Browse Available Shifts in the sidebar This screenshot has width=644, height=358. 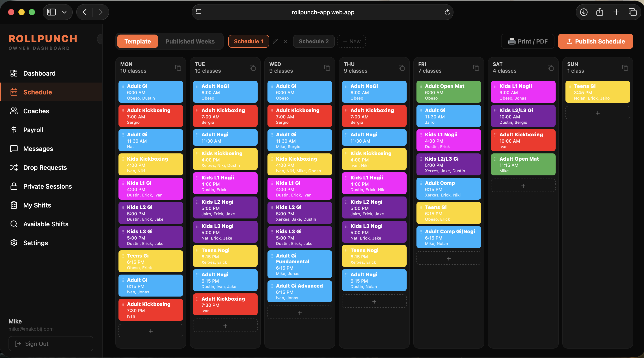coord(51,224)
